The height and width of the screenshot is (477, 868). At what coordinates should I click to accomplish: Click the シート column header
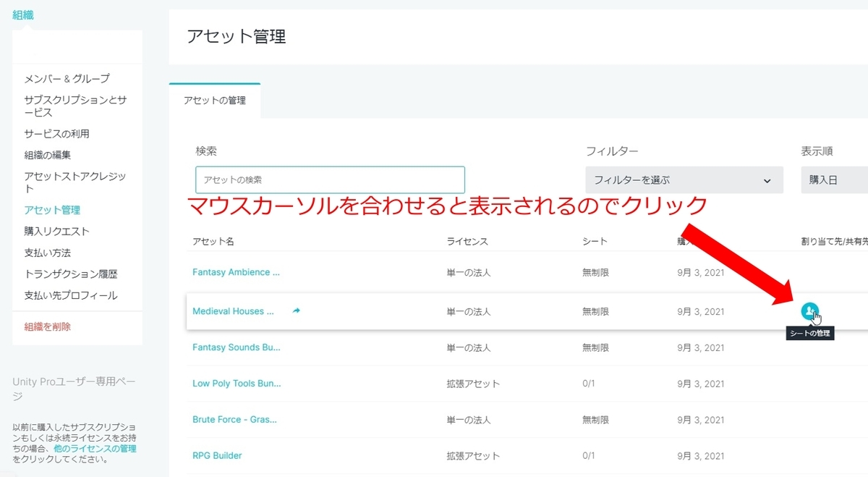pyautogui.click(x=595, y=241)
